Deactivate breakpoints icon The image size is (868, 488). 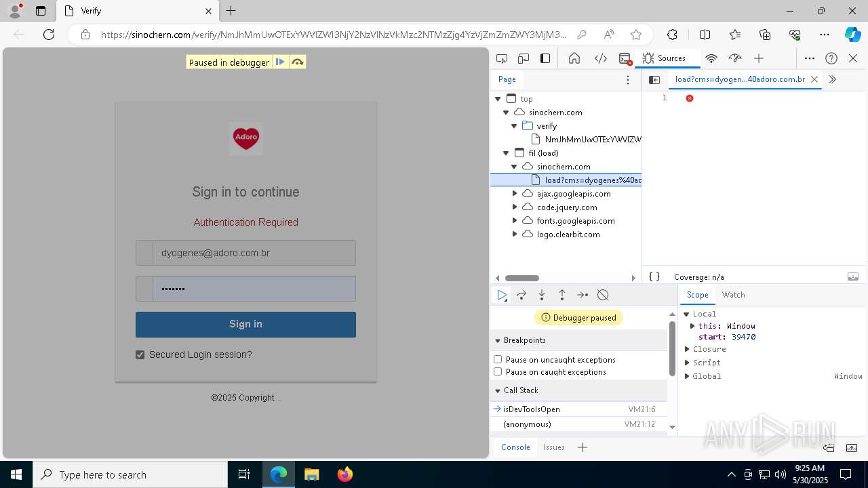pyautogui.click(x=603, y=295)
